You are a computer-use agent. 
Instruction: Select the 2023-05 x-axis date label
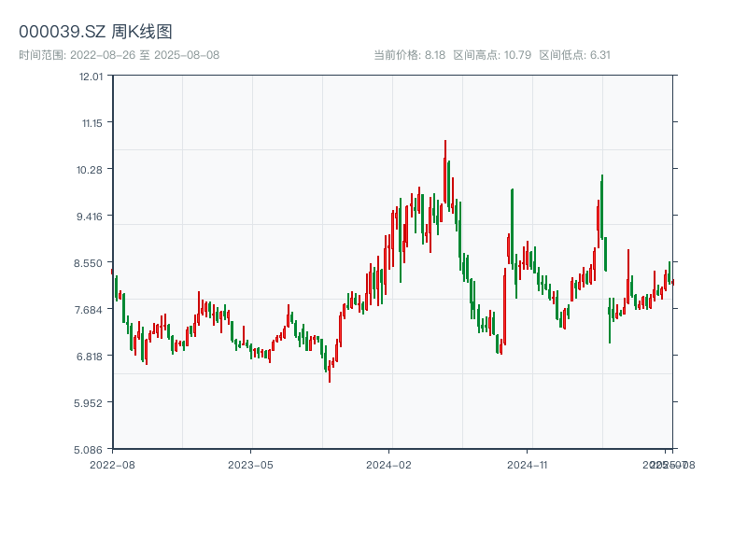[251, 464]
